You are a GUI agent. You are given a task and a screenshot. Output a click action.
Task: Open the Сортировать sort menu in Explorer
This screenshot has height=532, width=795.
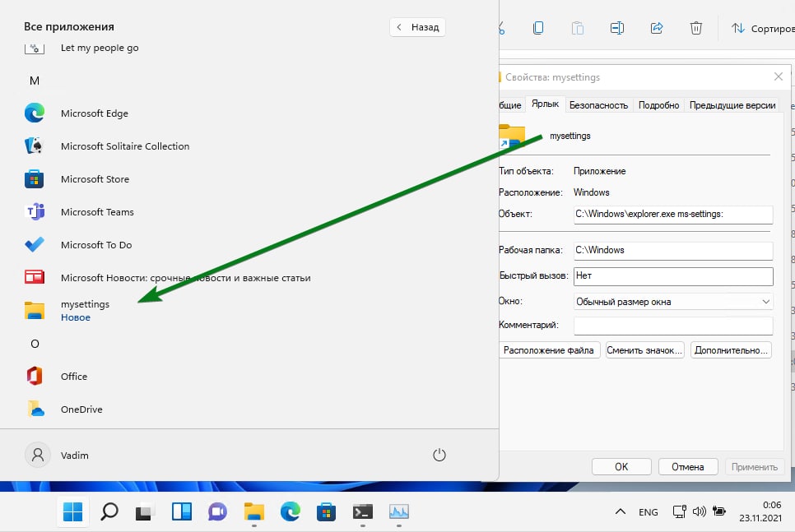point(763,29)
